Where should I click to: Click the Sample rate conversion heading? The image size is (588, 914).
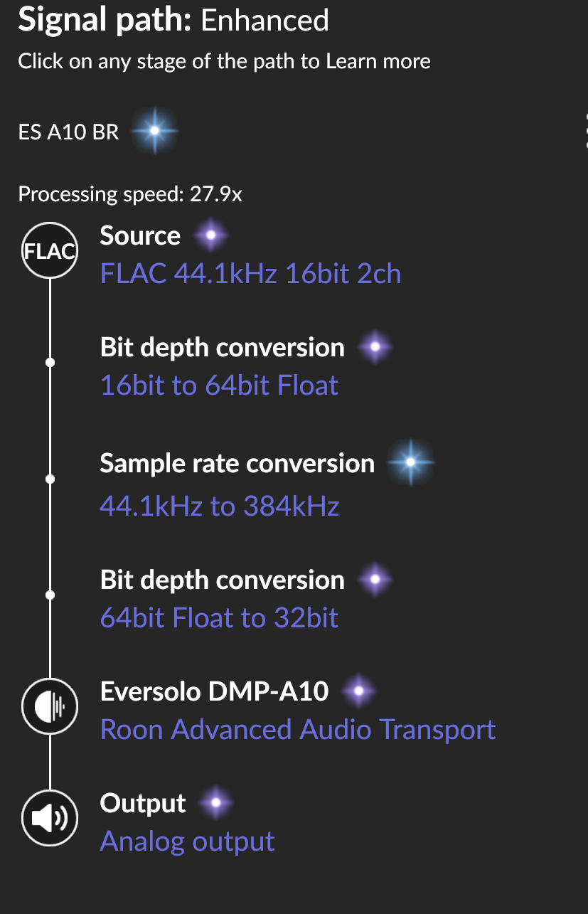pyautogui.click(x=237, y=464)
